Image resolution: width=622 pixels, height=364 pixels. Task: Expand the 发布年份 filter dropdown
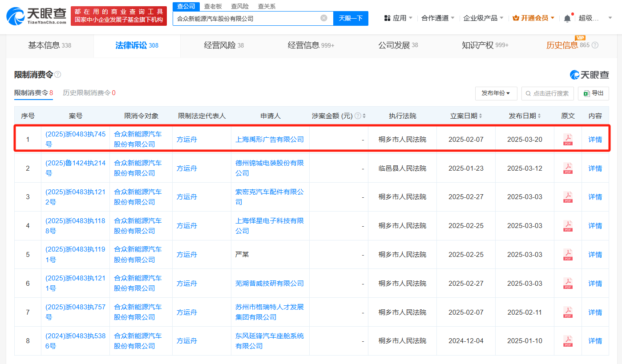coord(496,93)
